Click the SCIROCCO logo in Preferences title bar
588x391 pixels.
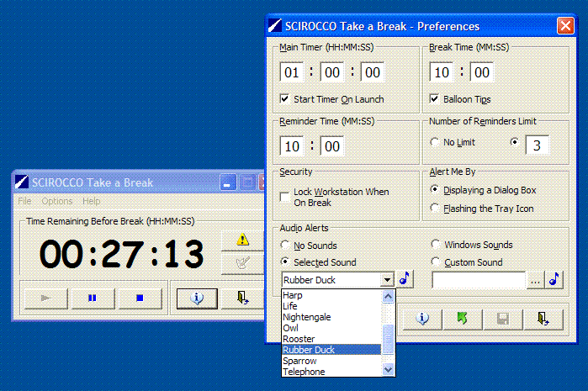tap(275, 26)
